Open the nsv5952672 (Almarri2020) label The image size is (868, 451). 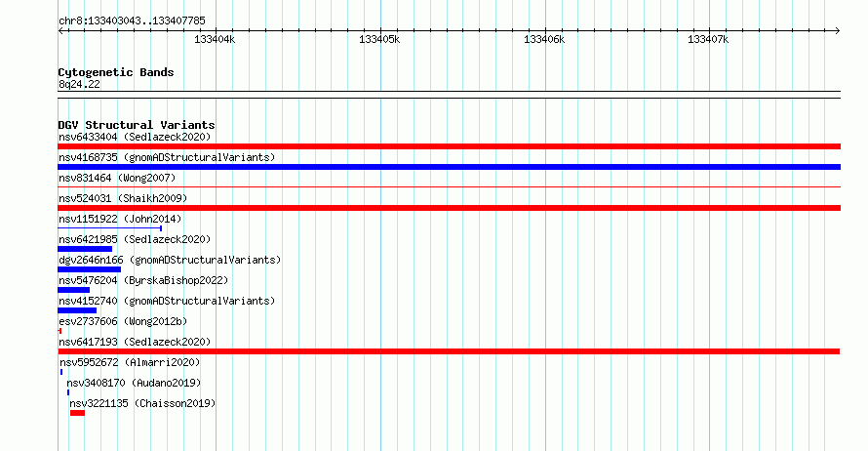tap(130, 362)
